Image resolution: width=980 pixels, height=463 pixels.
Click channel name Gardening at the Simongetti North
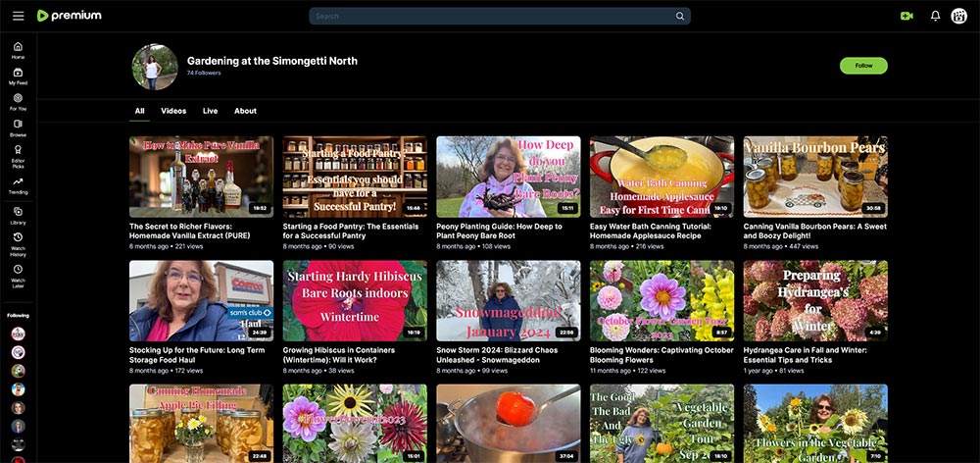coord(271,61)
